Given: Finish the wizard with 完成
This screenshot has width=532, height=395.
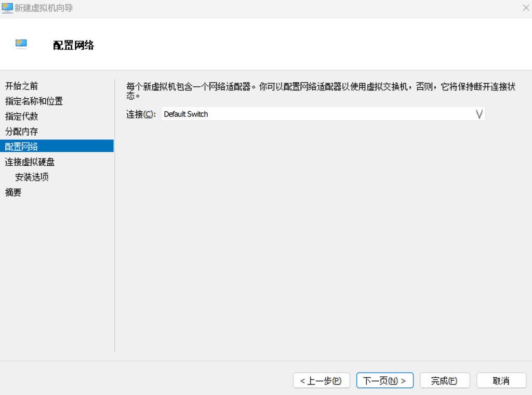Looking at the screenshot, I should [x=445, y=380].
